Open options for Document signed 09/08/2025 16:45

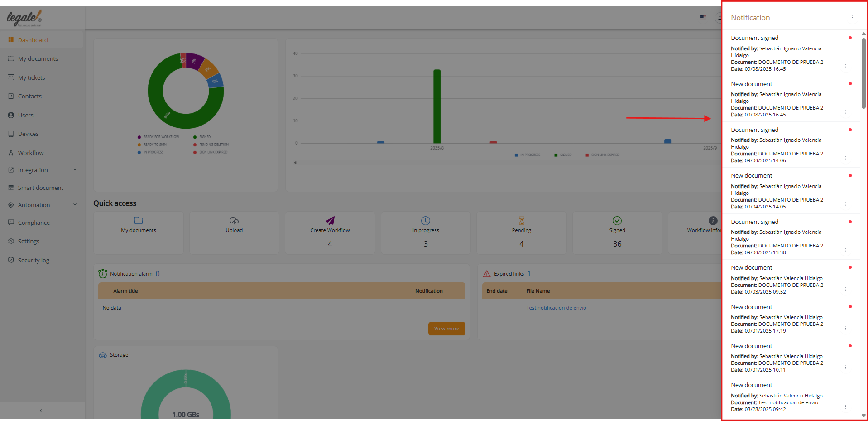pyautogui.click(x=845, y=66)
